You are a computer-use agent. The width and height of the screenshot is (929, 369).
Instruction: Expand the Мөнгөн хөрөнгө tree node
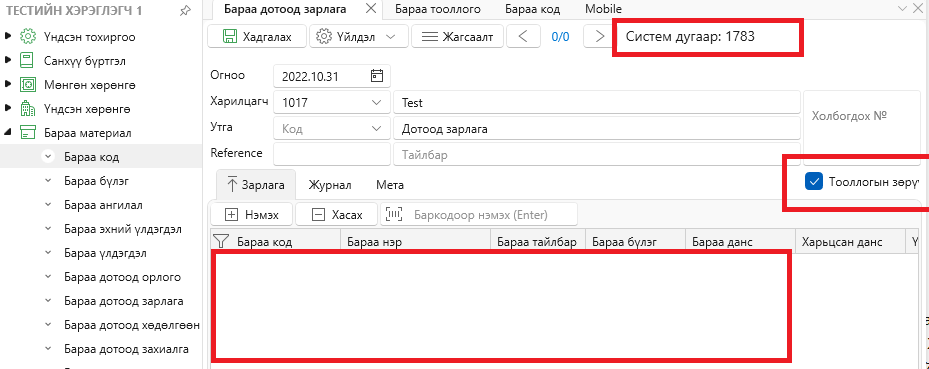[8, 85]
